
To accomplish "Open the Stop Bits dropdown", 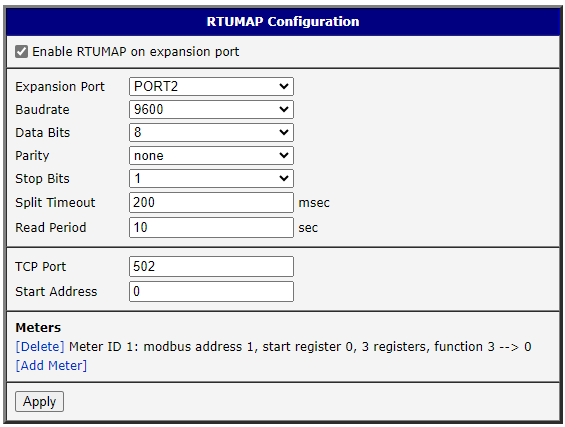I will coord(211,179).
